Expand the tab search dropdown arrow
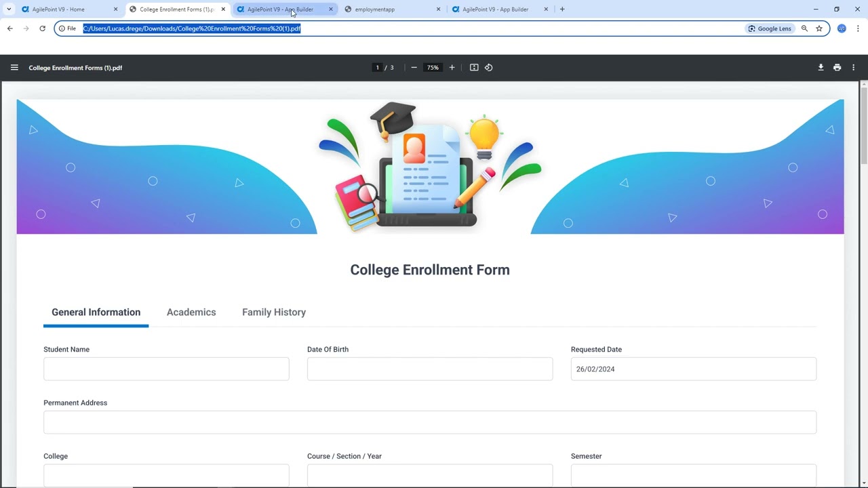Image resolution: width=868 pixels, height=488 pixels. (x=9, y=9)
